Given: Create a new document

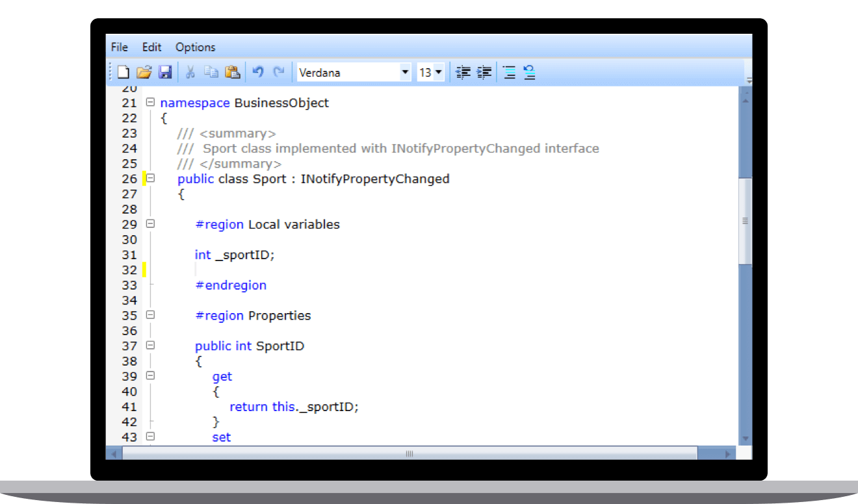Looking at the screenshot, I should point(123,72).
